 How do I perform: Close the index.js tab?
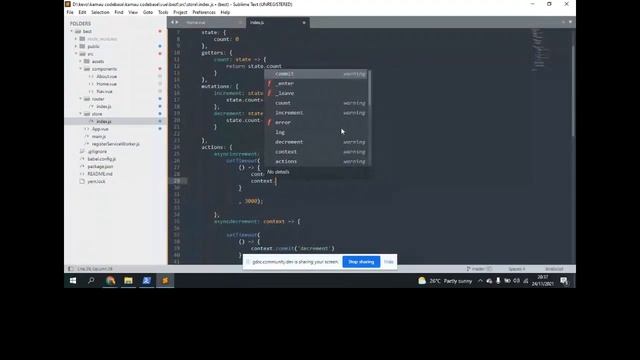pos(304,22)
